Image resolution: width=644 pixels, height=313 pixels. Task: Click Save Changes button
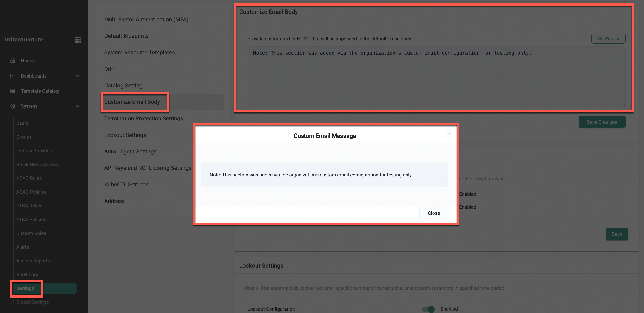pyautogui.click(x=601, y=122)
